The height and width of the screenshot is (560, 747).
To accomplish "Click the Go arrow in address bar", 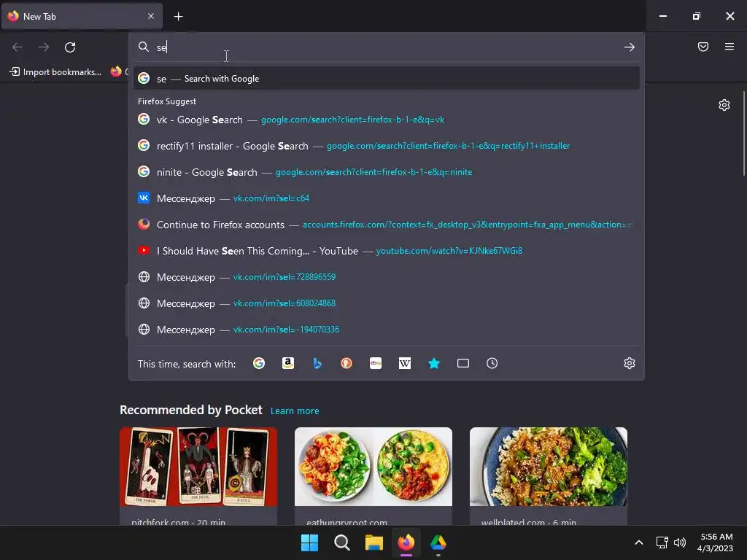I will (x=630, y=47).
